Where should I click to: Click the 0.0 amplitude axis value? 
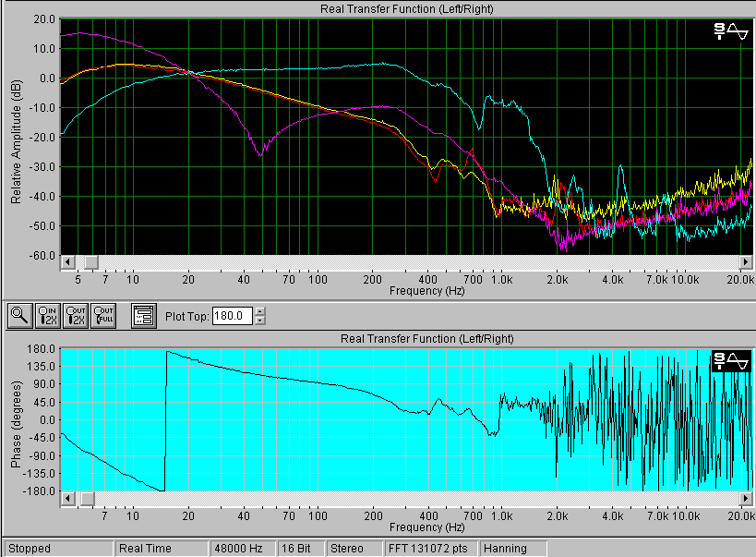(47, 79)
